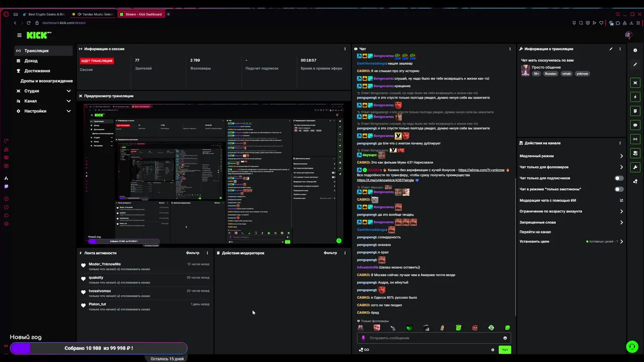Toggle the lightning bolt widget icon in right sidebar

pos(635,97)
